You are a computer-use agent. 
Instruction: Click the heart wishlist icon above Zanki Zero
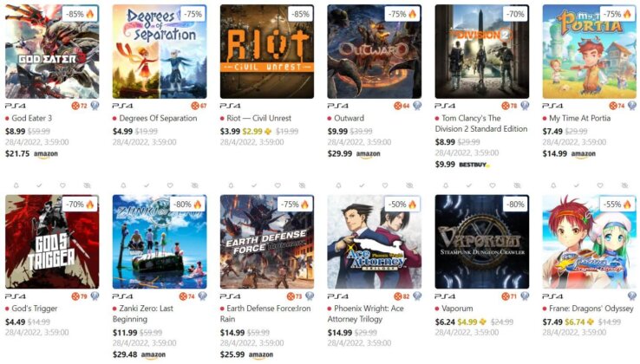[170, 185]
